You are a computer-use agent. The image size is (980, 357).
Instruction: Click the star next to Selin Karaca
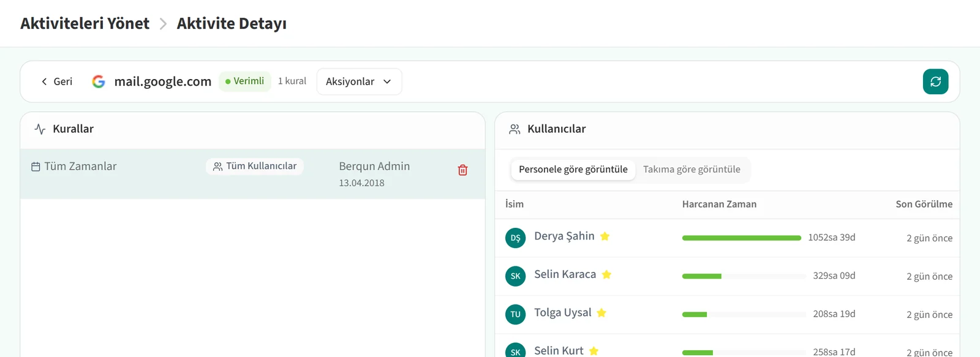(606, 274)
